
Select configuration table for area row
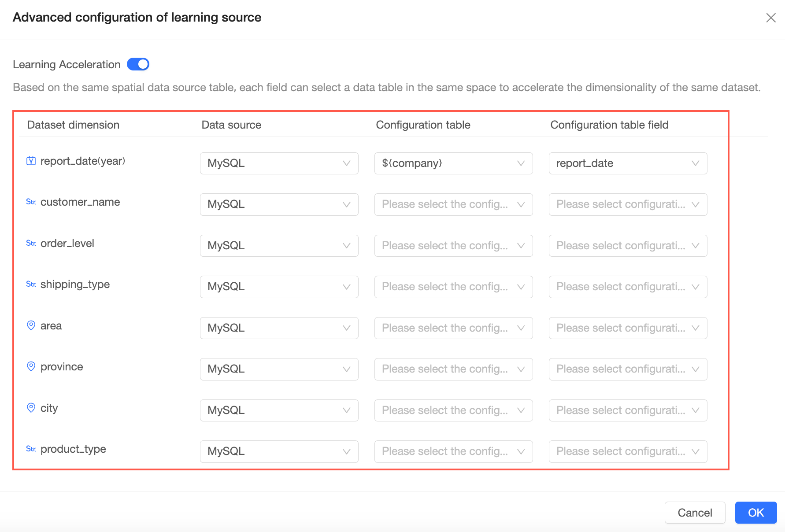[x=454, y=328]
